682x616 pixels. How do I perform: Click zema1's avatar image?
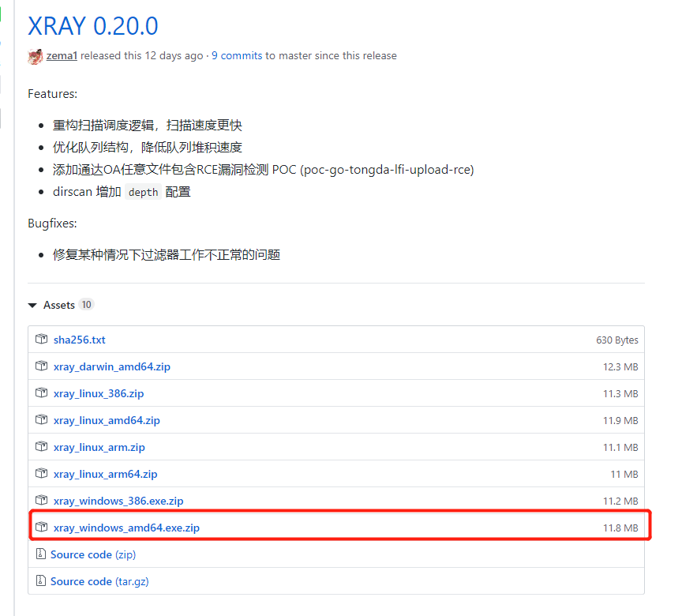coord(36,56)
